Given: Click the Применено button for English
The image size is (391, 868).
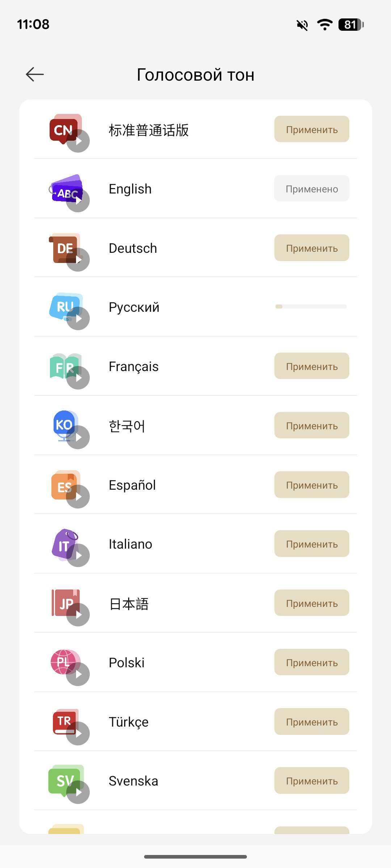Looking at the screenshot, I should click(311, 188).
